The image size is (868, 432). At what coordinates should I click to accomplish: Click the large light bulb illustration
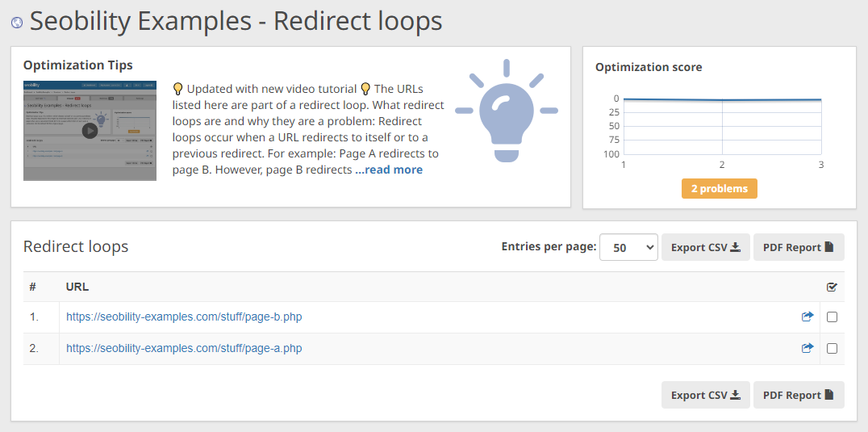(507, 111)
